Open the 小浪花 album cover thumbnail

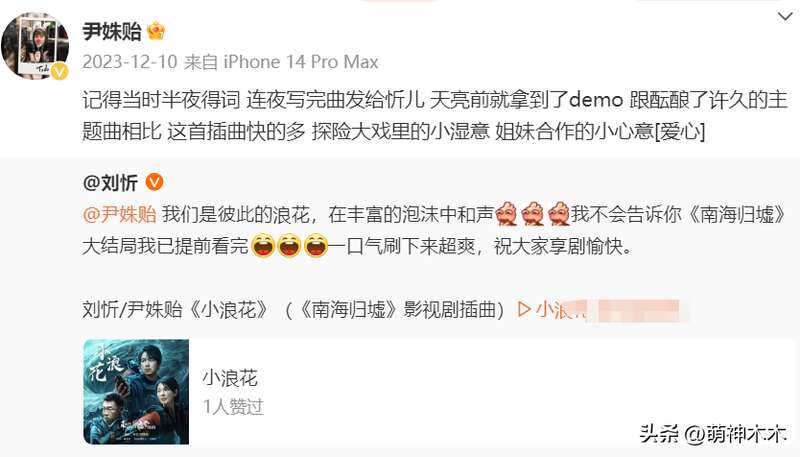[x=136, y=392]
